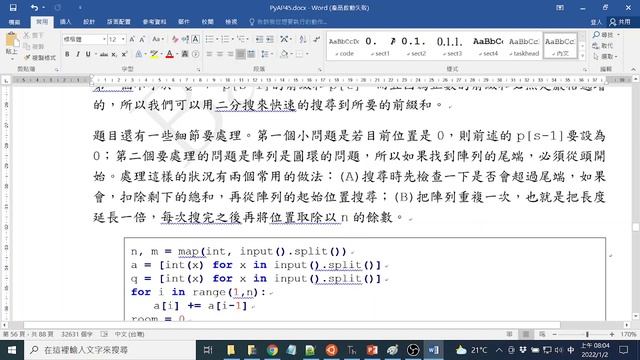Open the File tab
The image size is (640, 360).
tap(14, 22)
